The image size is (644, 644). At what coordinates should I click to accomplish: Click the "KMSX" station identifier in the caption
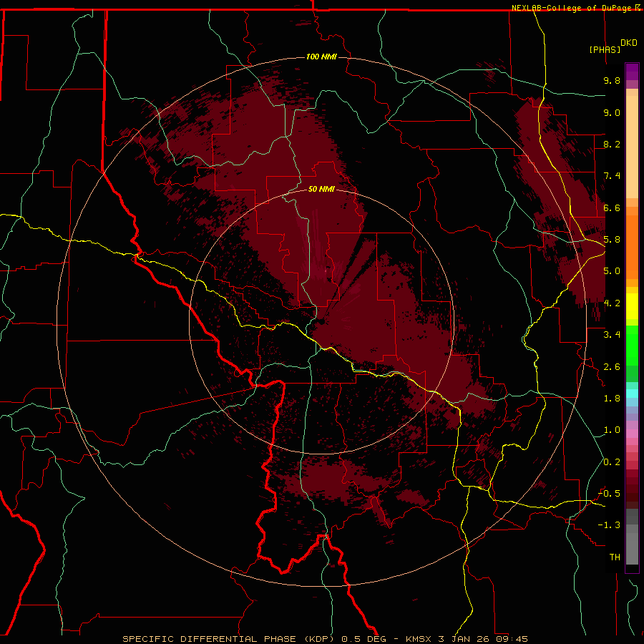point(419,639)
